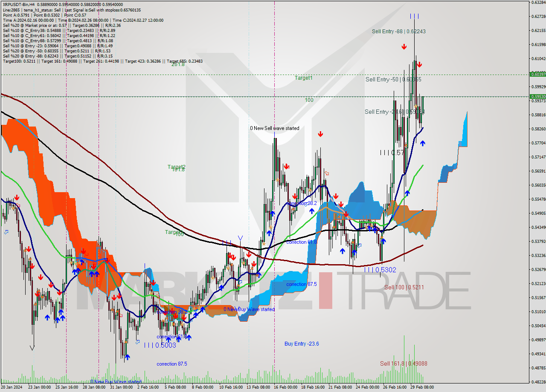Screen dimensions: 546x392
Task: Click the '21 Feb 08:00' date label
Action: tap(340, 387)
